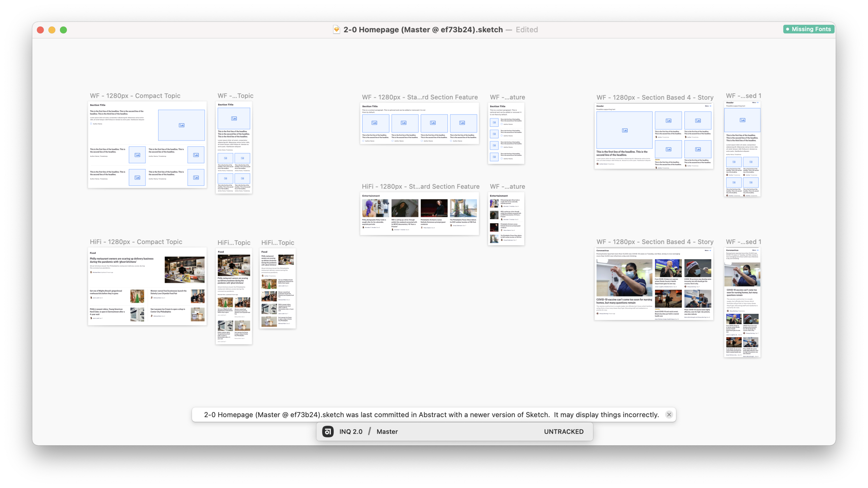The image size is (868, 488).
Task: Click large image placeholder in WF Compact Topic artboard
Action: click(181, 125)
